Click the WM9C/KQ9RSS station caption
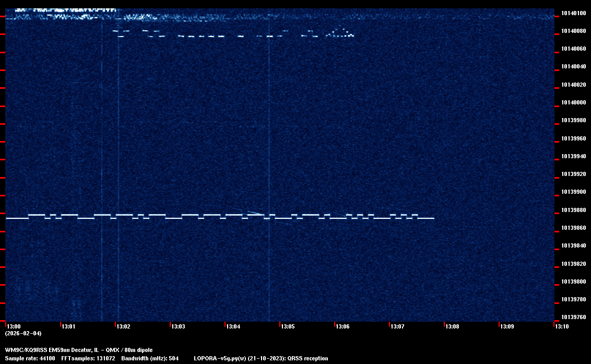 (79, 349)
